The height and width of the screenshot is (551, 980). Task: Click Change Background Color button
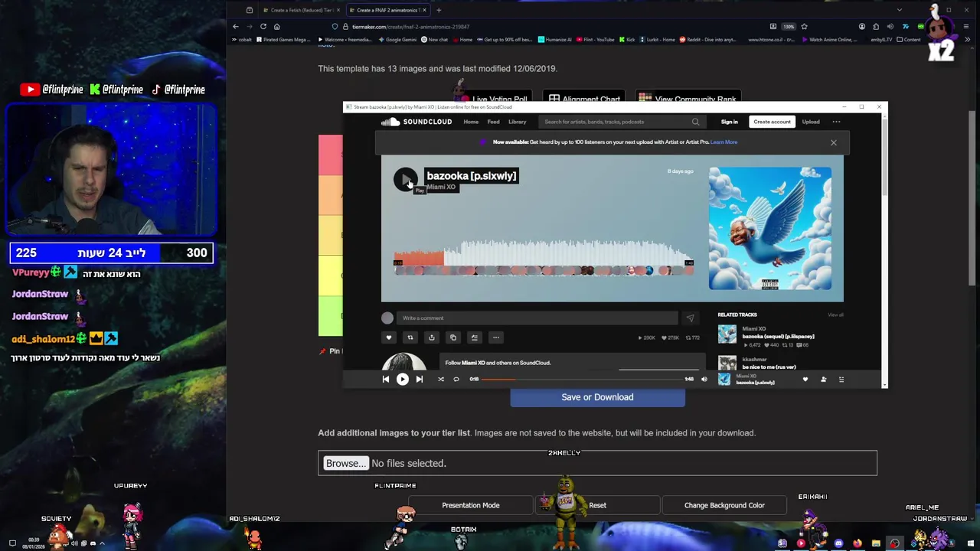(724, 505)
